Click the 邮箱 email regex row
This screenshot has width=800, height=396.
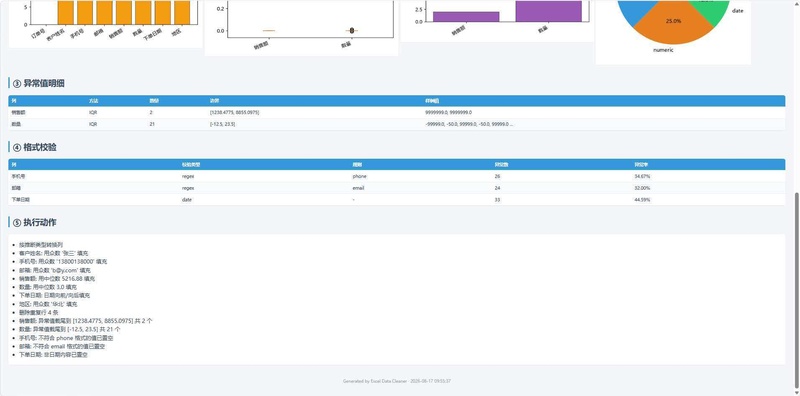(396, 188)
